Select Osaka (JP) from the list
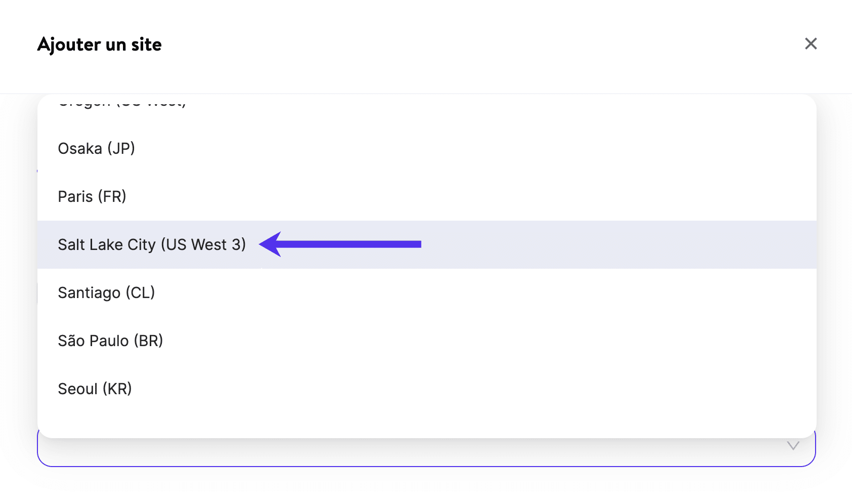Viewport: 852px width, 504px height. tap(96, 148)
